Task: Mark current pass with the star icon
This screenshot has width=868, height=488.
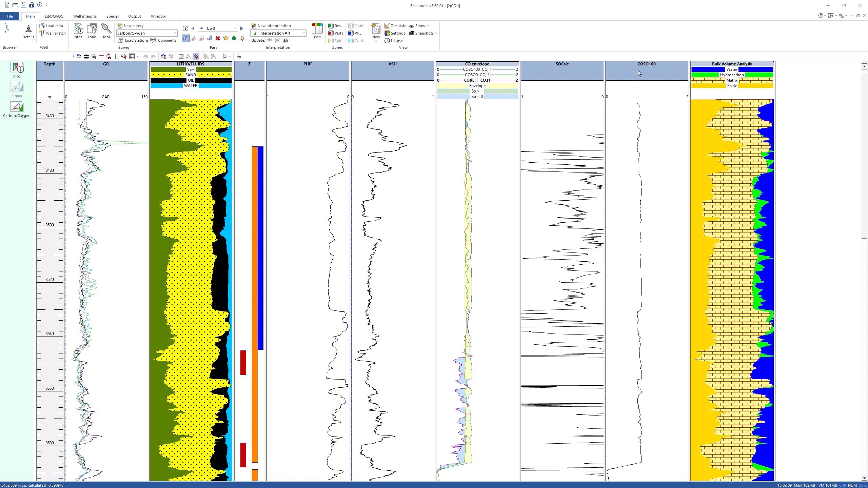Action: coord(226,38)
